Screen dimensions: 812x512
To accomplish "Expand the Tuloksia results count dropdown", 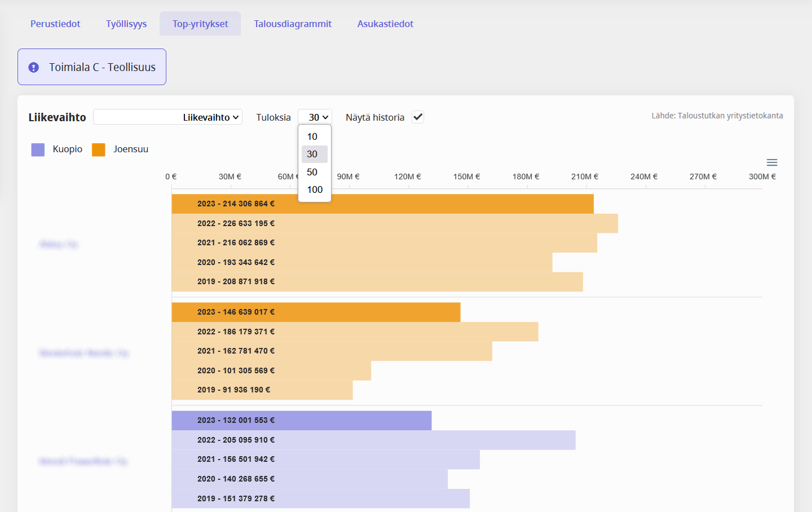I will pos(315,117).
